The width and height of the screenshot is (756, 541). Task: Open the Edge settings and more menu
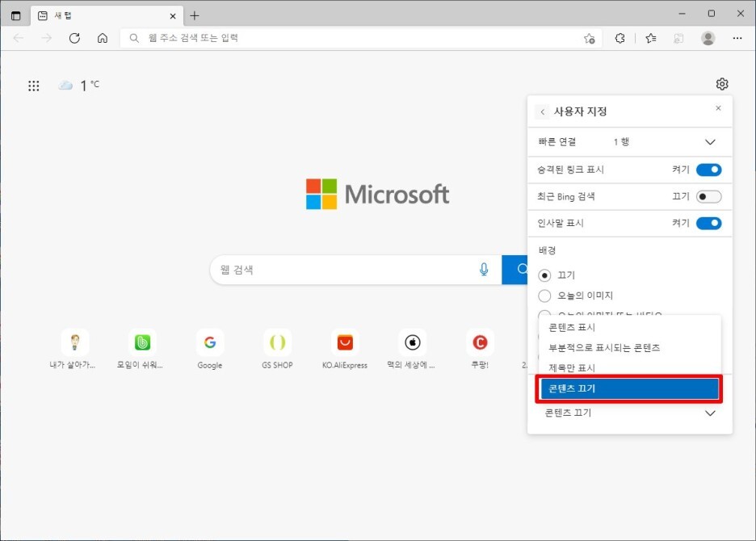[737, 38]
